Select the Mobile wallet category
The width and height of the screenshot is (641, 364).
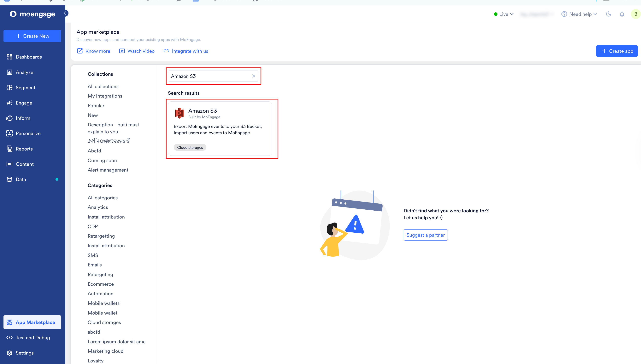102,313
